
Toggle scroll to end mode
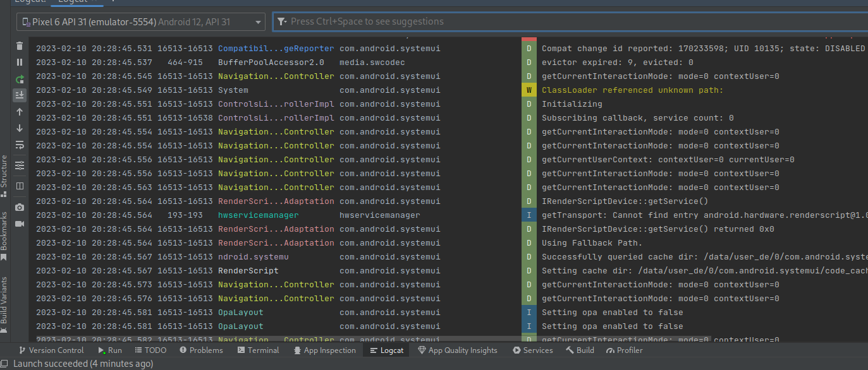19,95
